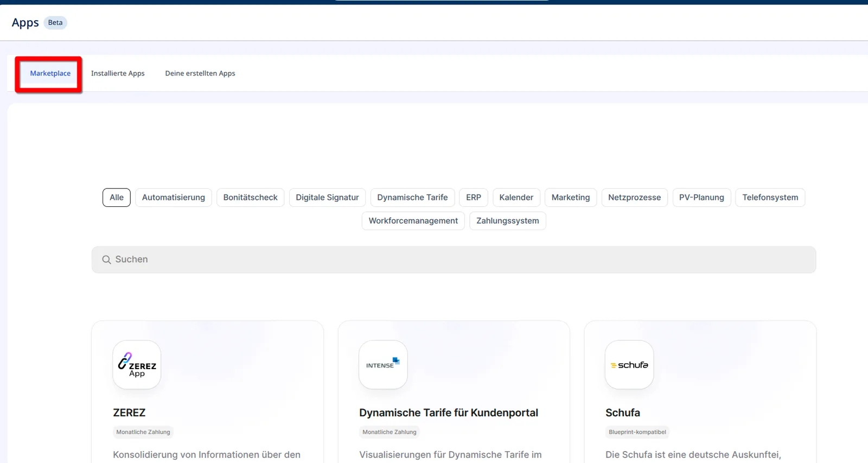Click the Blueprint-kompatibel tag on Schufa
This screenshot has width=868, height=463.
click(x=637, y=432)
